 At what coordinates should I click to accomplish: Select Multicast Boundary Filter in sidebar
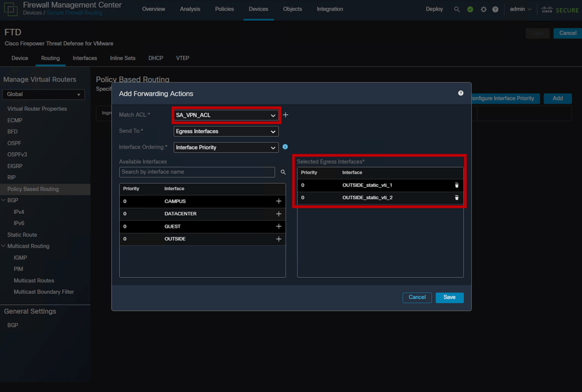tap(44, 292)
